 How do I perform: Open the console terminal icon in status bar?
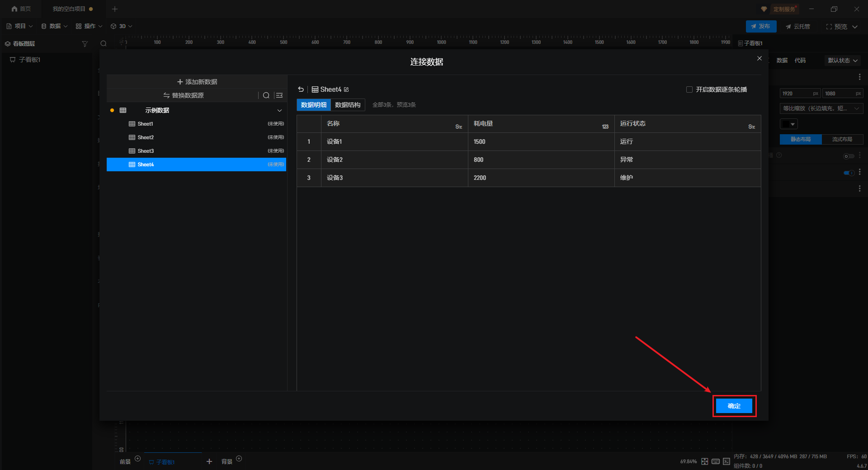click(726, 461)
